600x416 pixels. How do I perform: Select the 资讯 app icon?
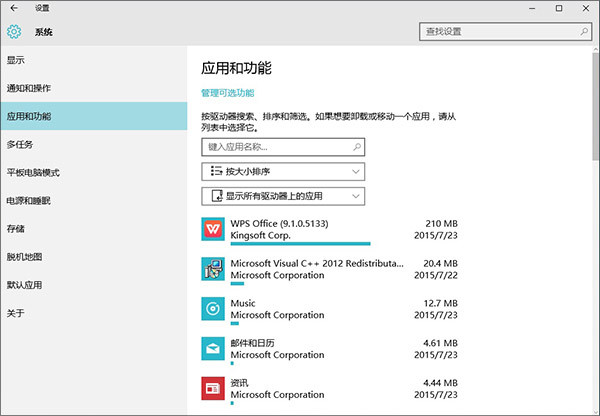point(213,388)
